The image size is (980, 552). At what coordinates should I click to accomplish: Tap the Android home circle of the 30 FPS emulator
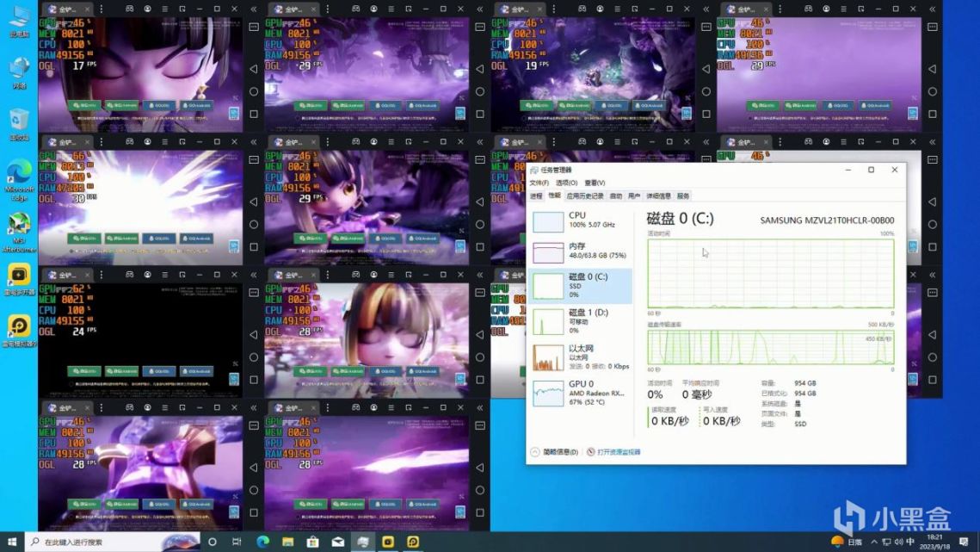tap(254, 224)
